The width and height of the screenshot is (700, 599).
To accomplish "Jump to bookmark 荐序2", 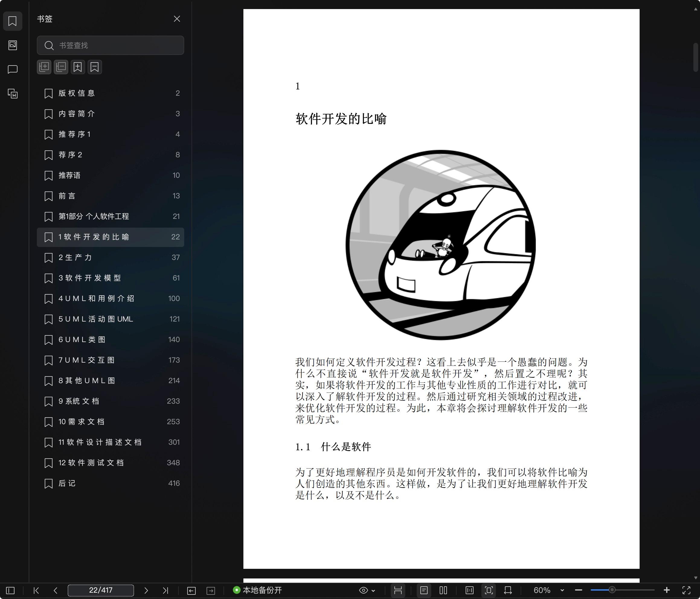I will tap(111, 155).
